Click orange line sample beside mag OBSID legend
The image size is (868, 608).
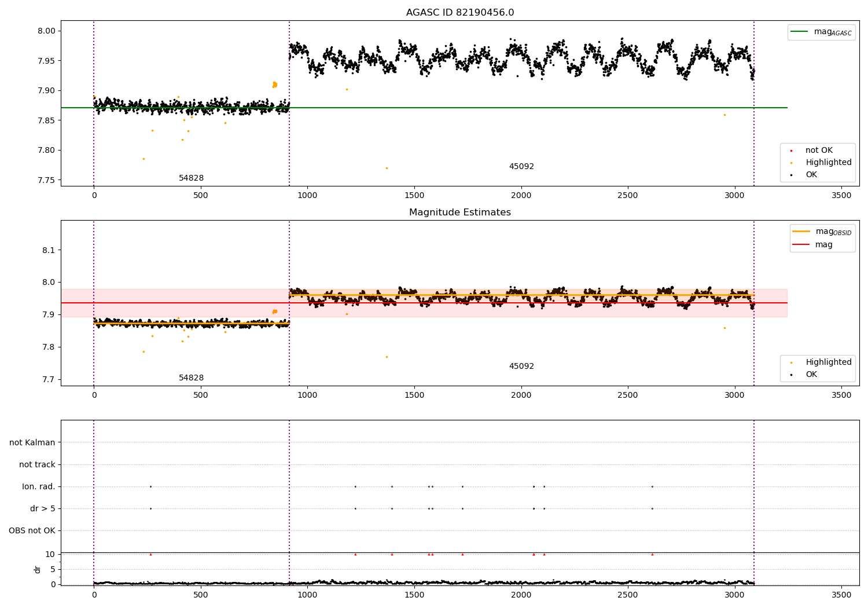tap(801, 232)
